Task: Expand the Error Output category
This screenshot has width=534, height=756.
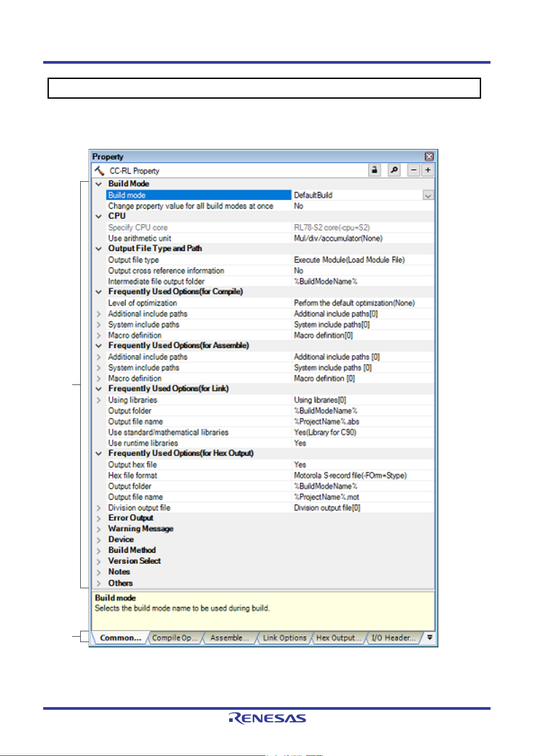Action: [x=99, y=518]
